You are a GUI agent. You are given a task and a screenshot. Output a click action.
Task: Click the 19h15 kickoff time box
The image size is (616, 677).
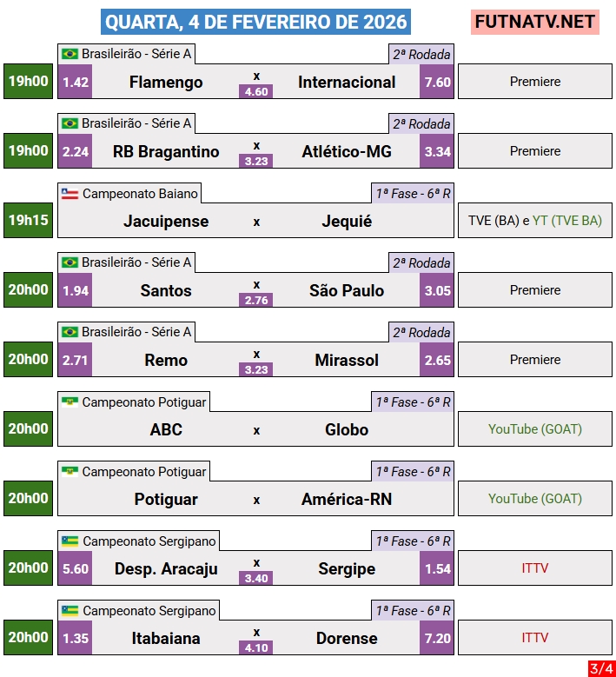[x=29, y=221]
